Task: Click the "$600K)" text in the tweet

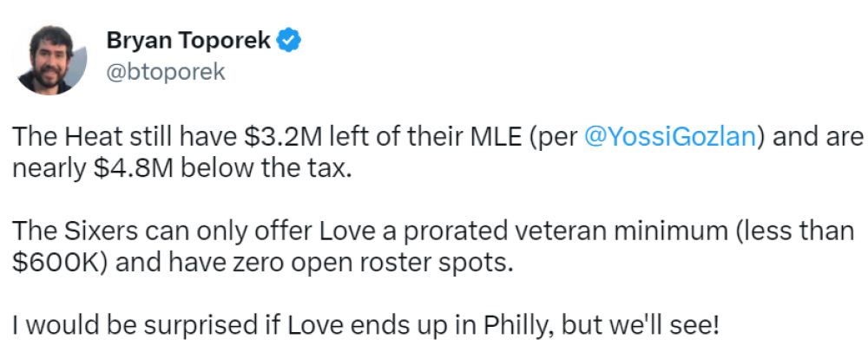Action: tap(61, 263)
